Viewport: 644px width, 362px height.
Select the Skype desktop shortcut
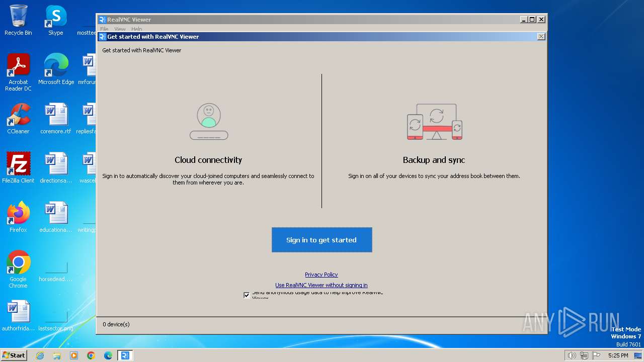click(x=56, y=20)
